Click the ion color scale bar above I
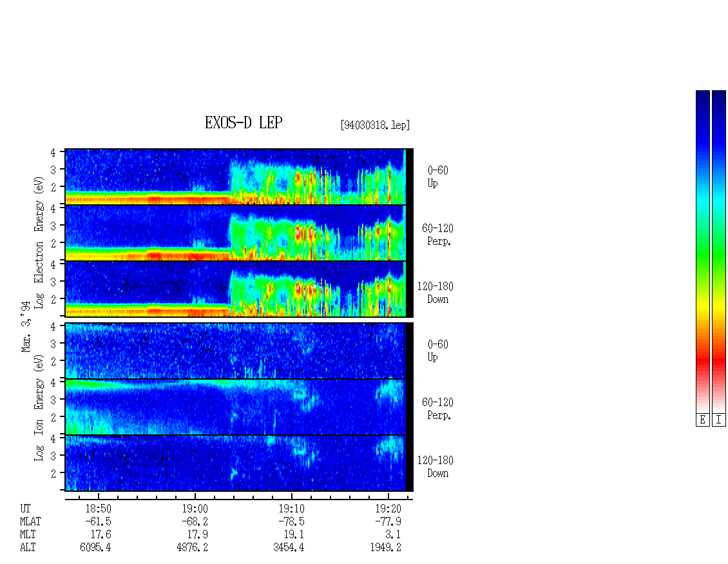 point(719,251)
